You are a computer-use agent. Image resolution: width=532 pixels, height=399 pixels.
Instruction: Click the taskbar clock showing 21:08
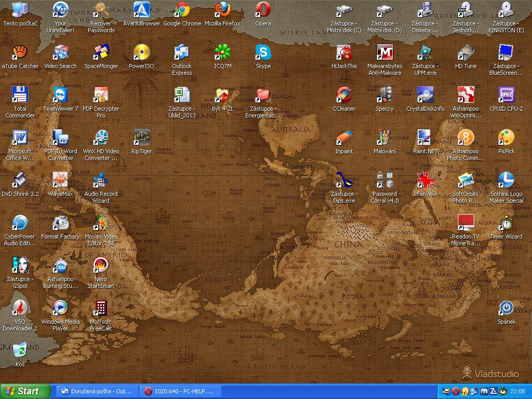coord(517,392)
